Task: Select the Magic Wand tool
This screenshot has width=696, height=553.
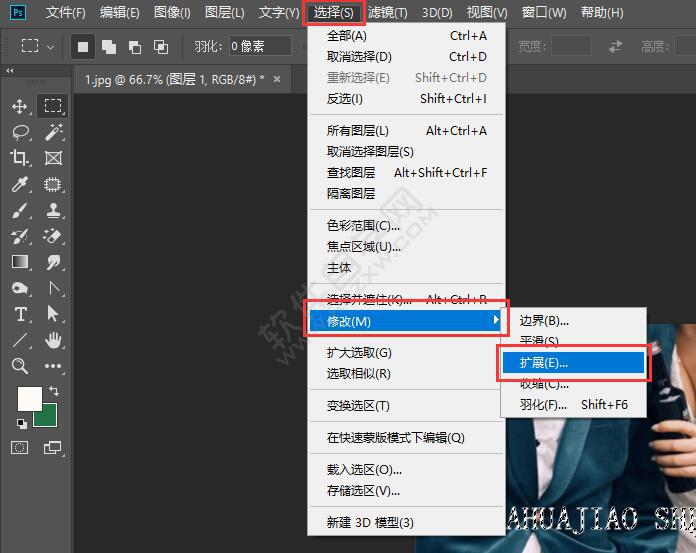Action: (x=53, y=132)
